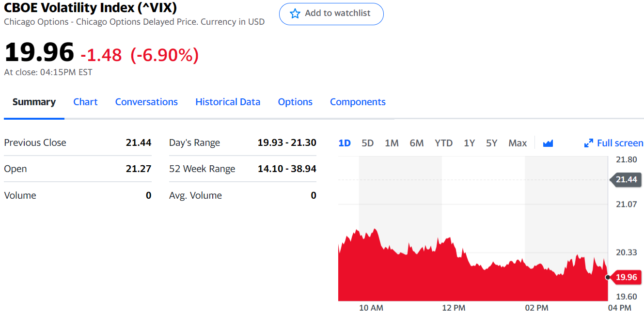Click the CBOE Volatility Index (^VIX) title
The image size is (644, 315).
coord(90,8)
